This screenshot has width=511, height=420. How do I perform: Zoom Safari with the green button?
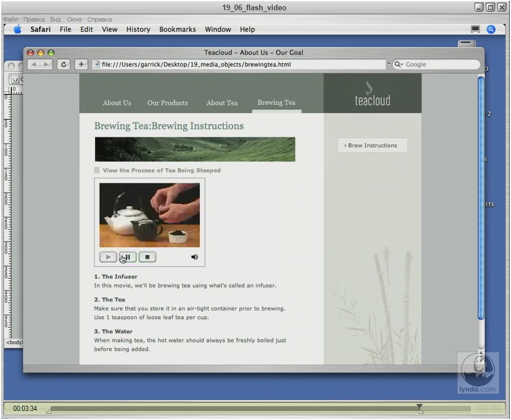51,53
